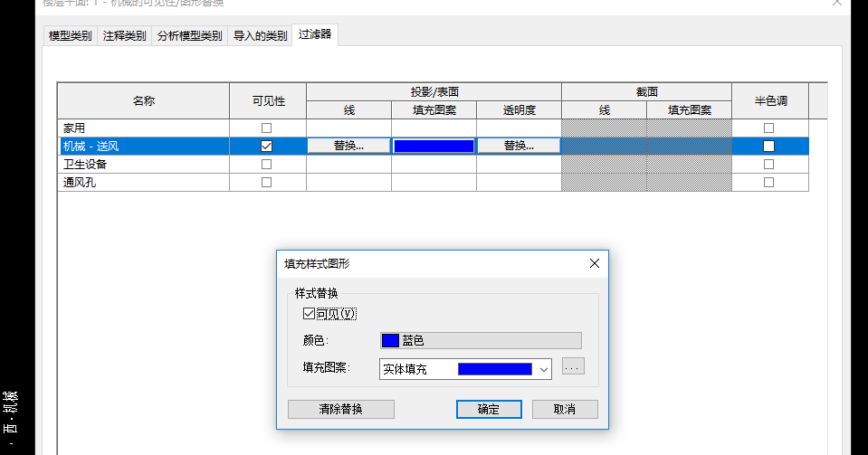
Task: Click the 卫生设备 row fill pattern cell
Action: click(434, 165)
